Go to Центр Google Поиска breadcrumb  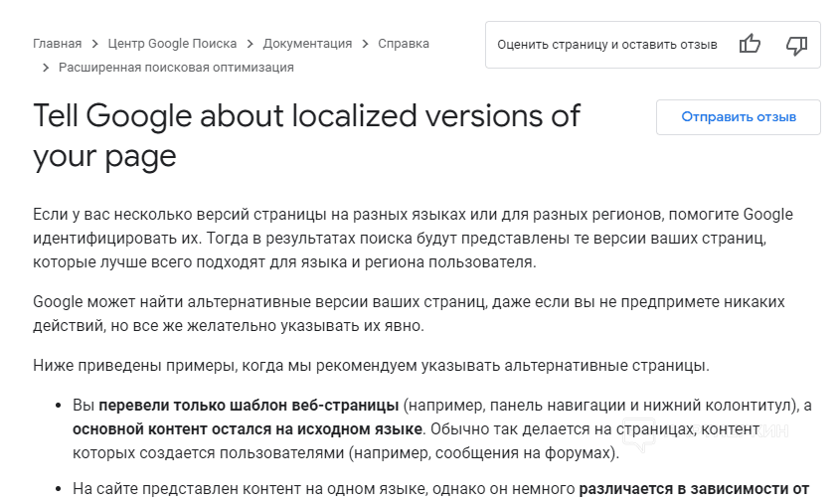172,44
